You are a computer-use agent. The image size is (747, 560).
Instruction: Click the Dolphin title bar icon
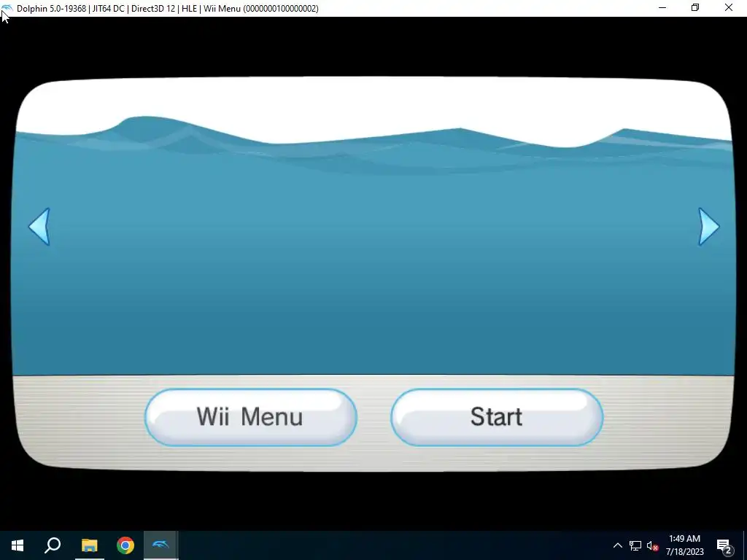7,8
